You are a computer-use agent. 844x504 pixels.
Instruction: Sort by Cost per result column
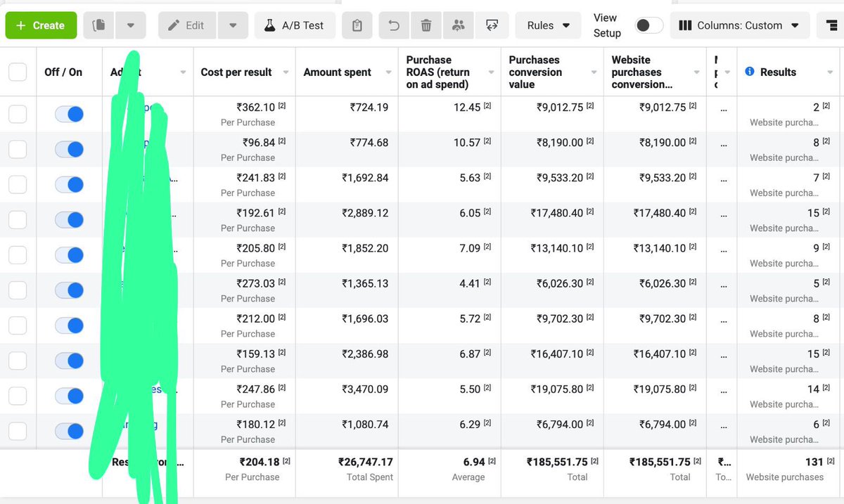click(x=236, y=72)
